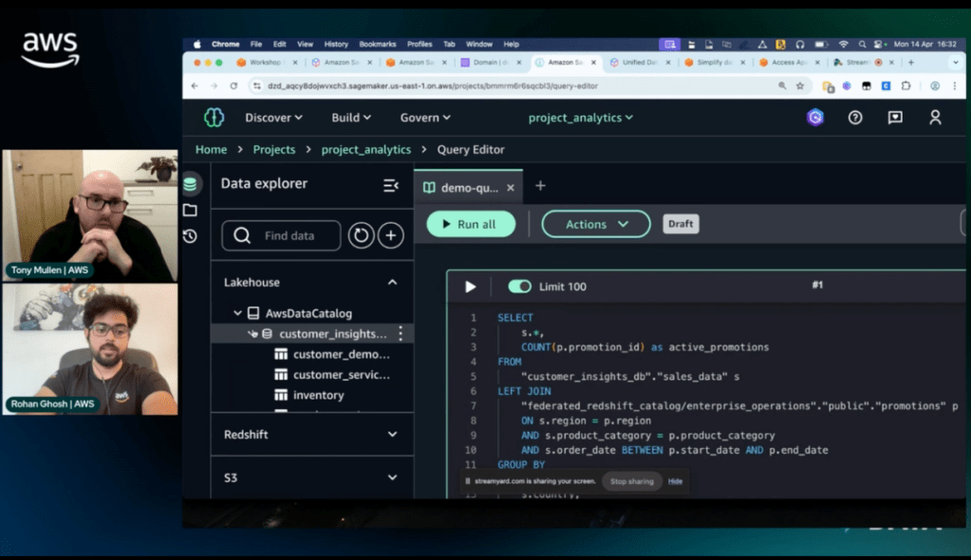Click the Projects breadcrumb link
Screen dimensions: 971x560
pos(273,149)
